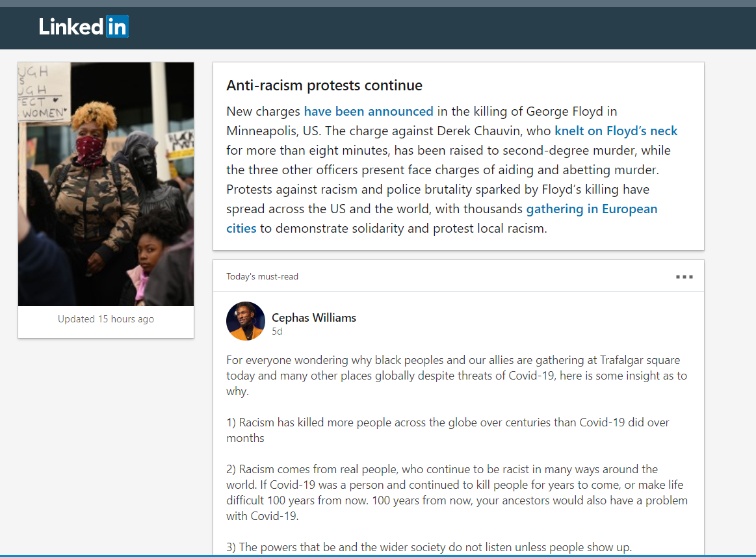Click the 'Today's must-read' label
Screen dimensions: 756x557
[262, 276]
